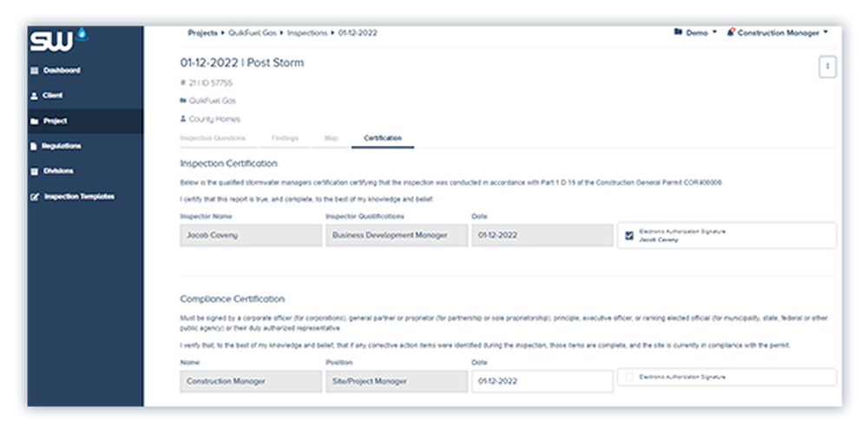Click the Projects breadcrumb link
Screen dimensions: 868x434
[202, 32]
